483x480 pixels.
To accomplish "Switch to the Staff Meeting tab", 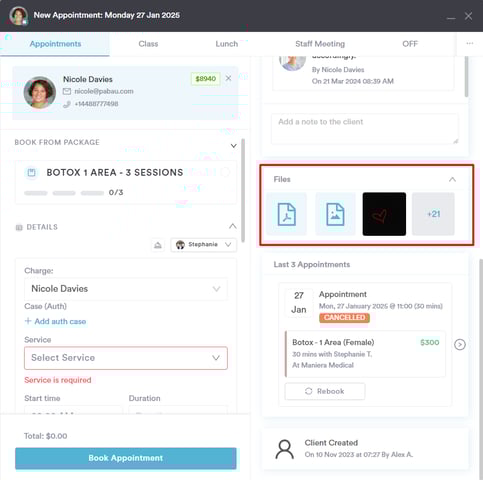I will [320, 44].
